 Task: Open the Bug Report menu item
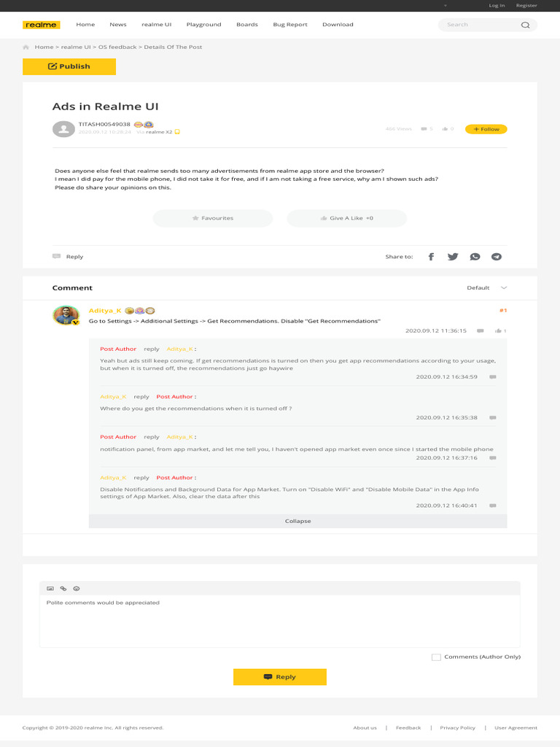[x=290, y=25]
